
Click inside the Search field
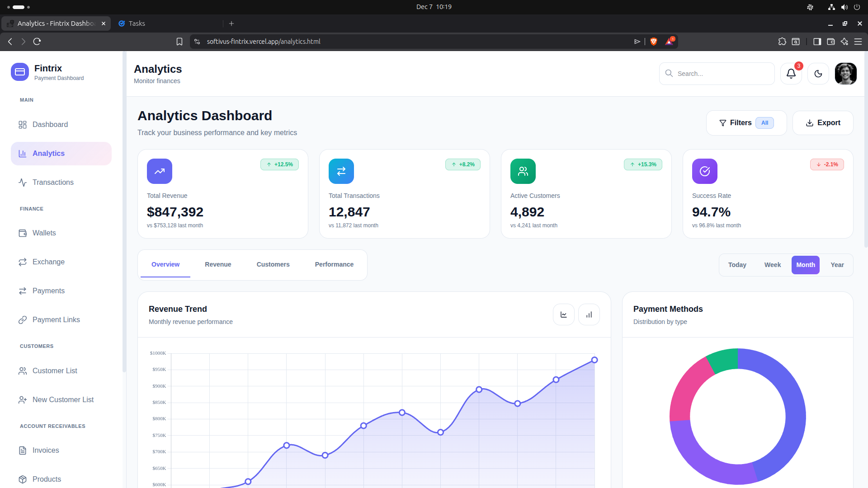click(717, 73)
